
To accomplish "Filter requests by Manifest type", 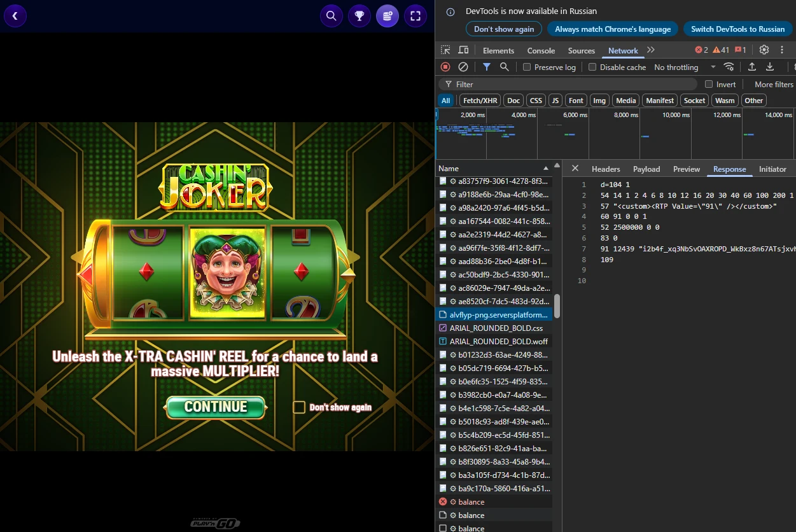I will tap(660, 101).
